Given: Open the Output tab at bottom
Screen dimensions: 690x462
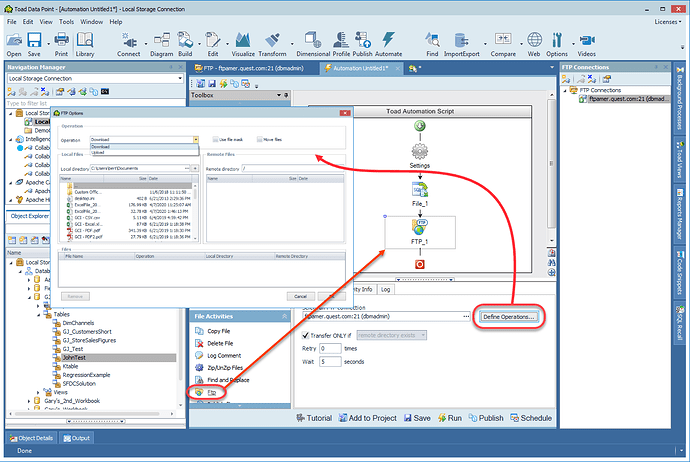Looking at the screenshot, I should coord(76,438).
